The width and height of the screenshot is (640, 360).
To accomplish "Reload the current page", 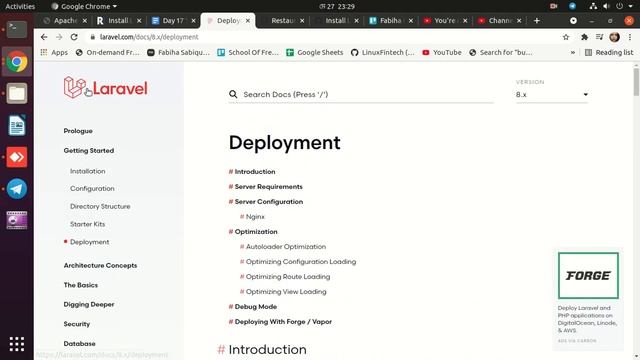I will tap(74, 37).
